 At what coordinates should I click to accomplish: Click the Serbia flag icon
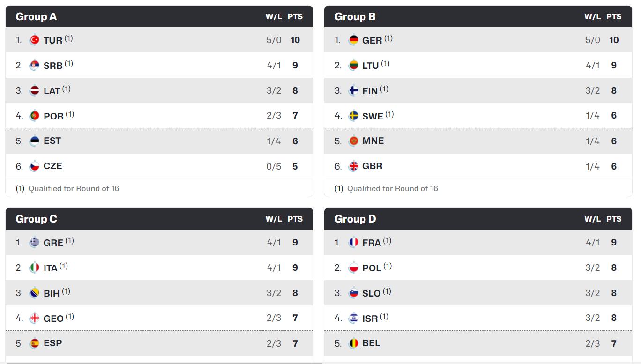pos(34,66)
